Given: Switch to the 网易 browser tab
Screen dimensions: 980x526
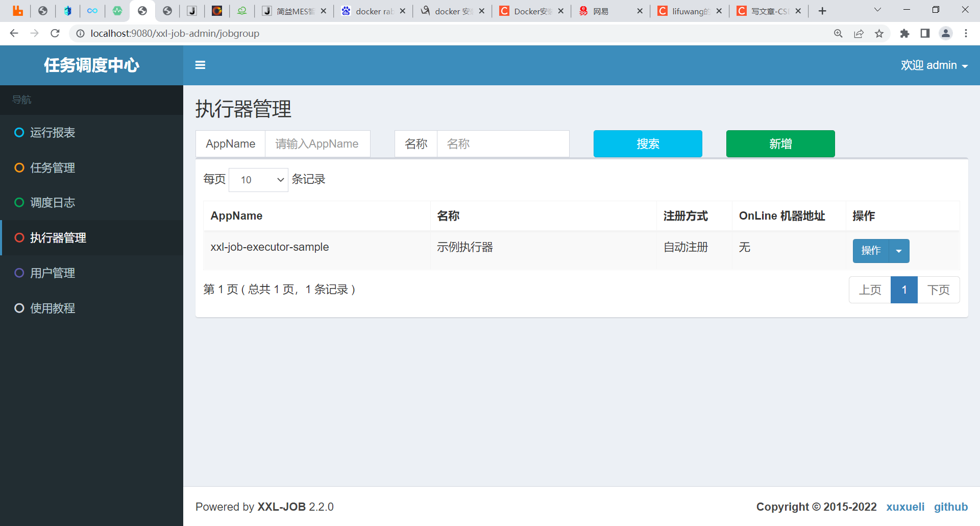Looking at the screenshot, I should click(x=610, y=11).
